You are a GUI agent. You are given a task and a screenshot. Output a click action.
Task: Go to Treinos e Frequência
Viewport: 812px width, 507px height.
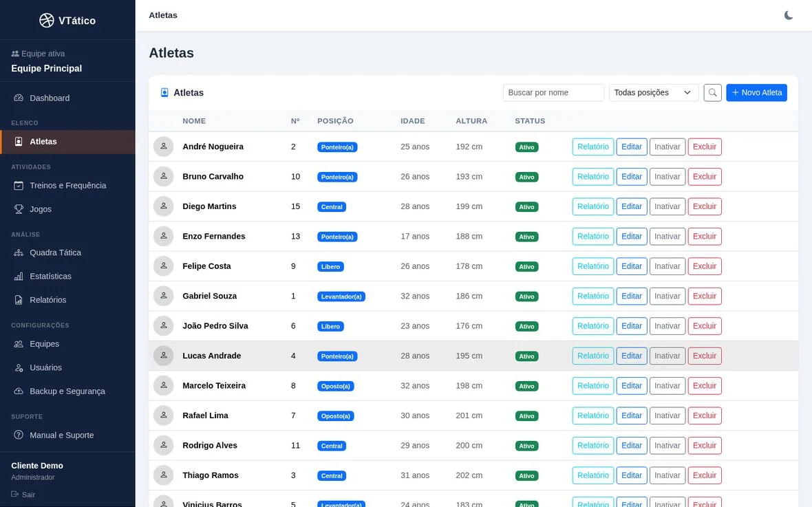(x=68, y=186)
